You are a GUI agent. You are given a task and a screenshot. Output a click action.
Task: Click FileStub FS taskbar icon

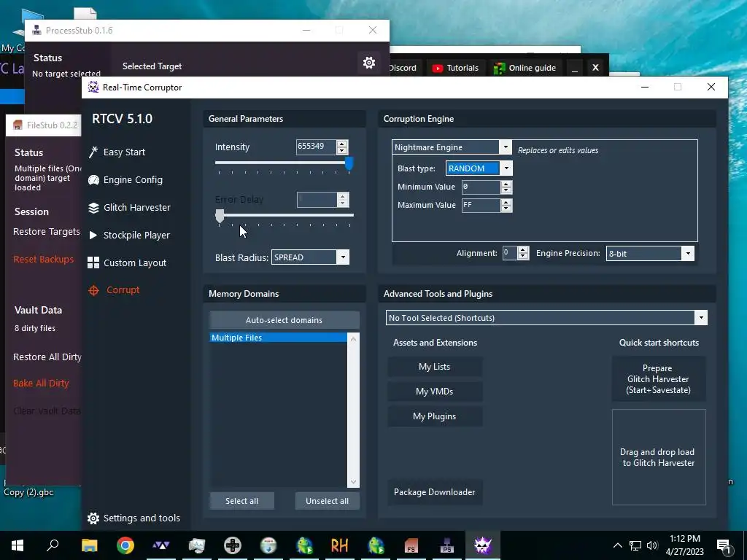tap(411, 545)
